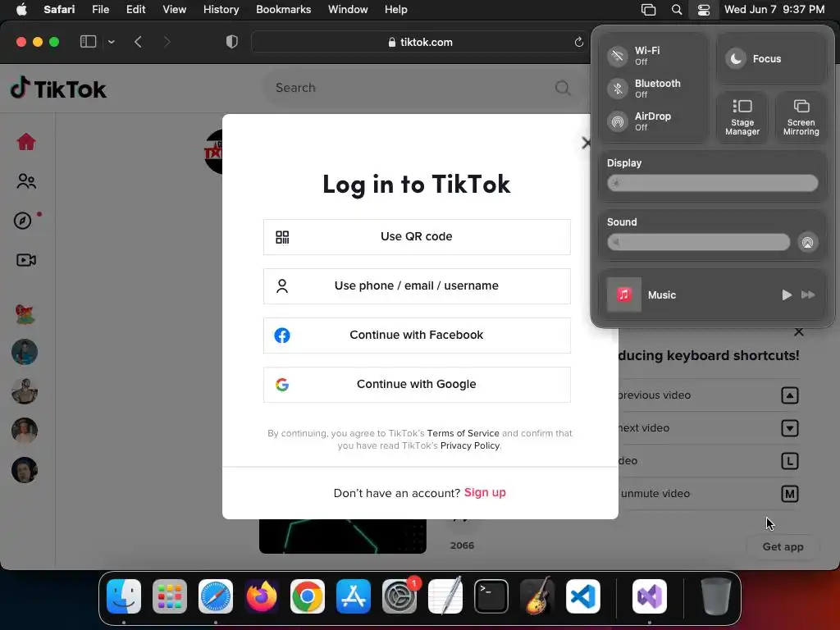Click the TikTok logo

pos(58,89)
